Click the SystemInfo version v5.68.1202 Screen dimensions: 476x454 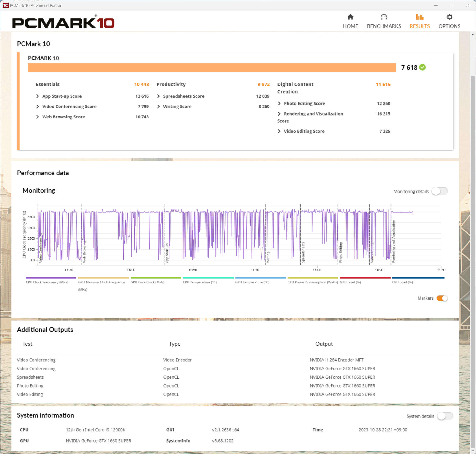pos(223,441)
